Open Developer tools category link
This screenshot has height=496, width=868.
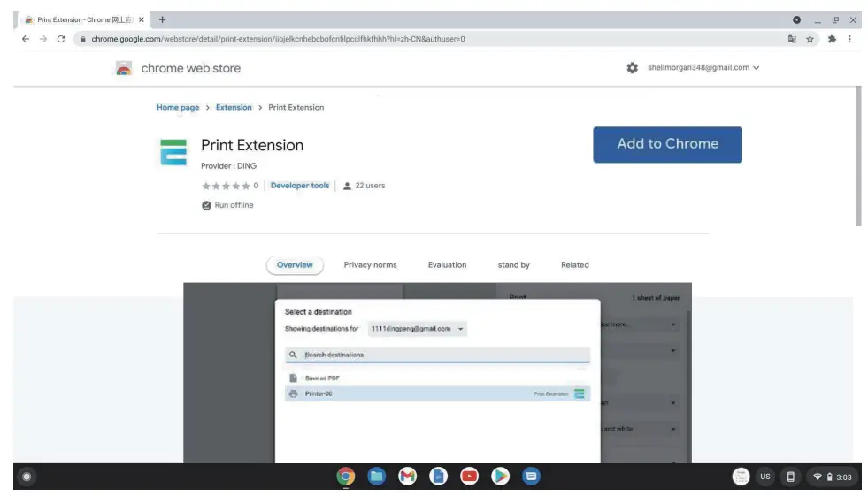[x=299, y=186]
